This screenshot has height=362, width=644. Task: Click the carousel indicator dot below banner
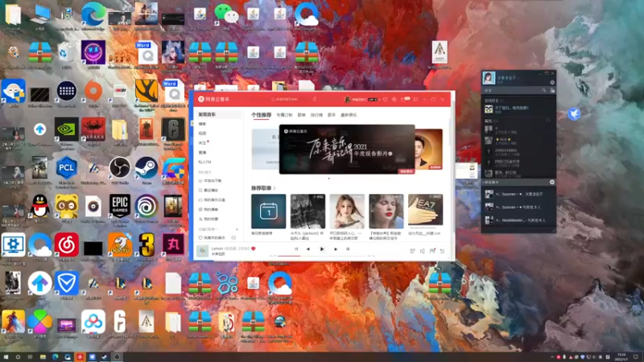(x=328, y=179)
